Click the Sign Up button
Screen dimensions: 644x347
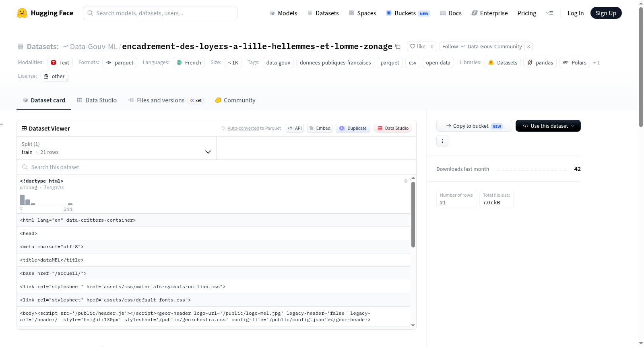(x=606, y=13)
